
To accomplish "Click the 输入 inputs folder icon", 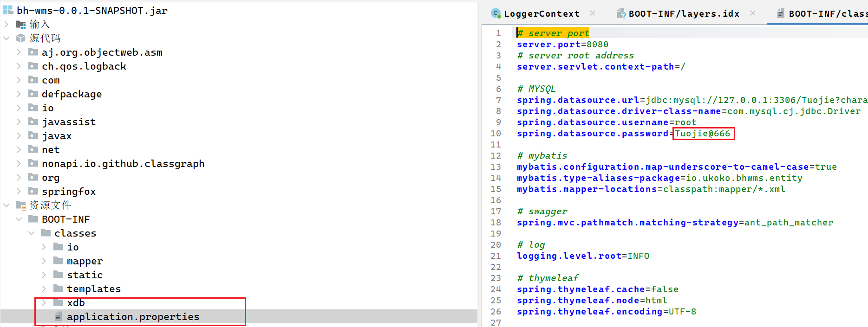I will (21, 24).
